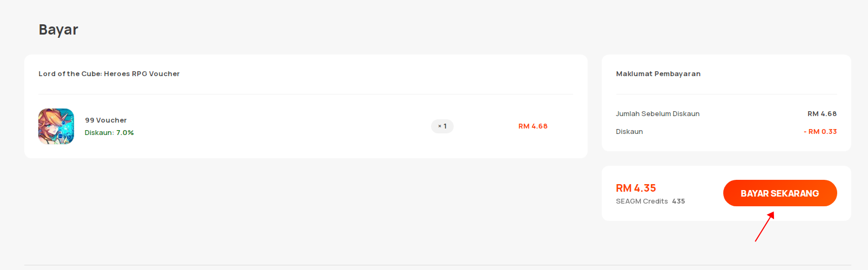Click the word Voucher in the 99 Voucher label
The width and height of the screenshot is (868, 270).
point(111,120)
